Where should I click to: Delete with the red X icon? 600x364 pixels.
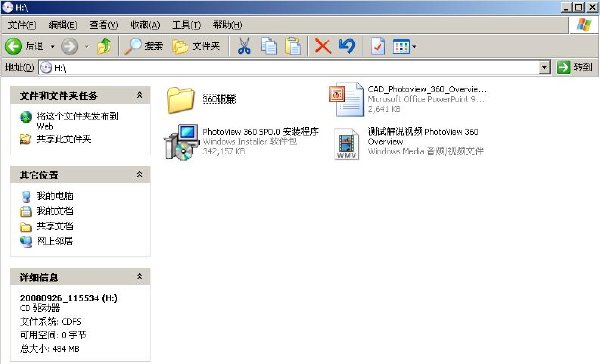[x=323, y=46]
